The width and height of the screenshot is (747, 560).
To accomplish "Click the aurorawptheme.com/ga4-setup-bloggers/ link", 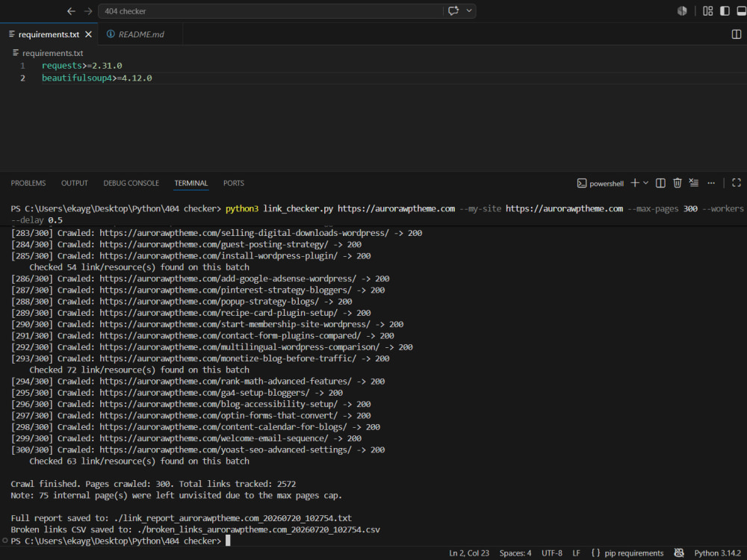I will tap(205, 393).
